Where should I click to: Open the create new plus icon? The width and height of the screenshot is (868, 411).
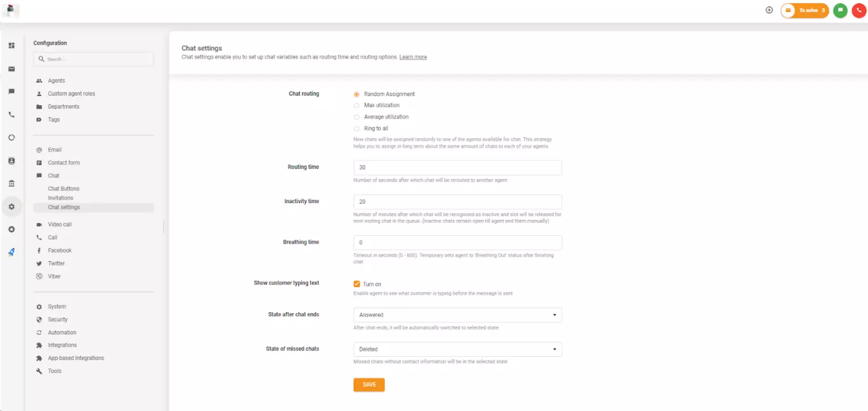pos(769,10)
